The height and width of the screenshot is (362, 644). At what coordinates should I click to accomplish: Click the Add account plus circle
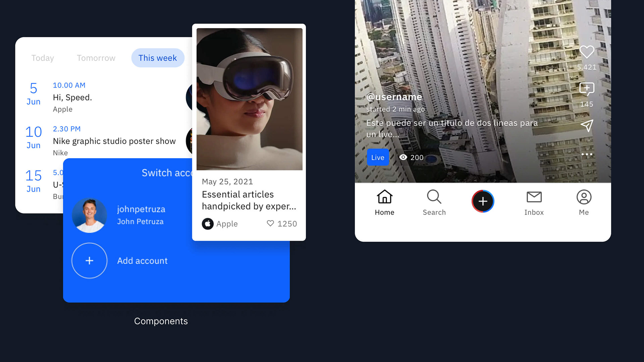(89, 260)
